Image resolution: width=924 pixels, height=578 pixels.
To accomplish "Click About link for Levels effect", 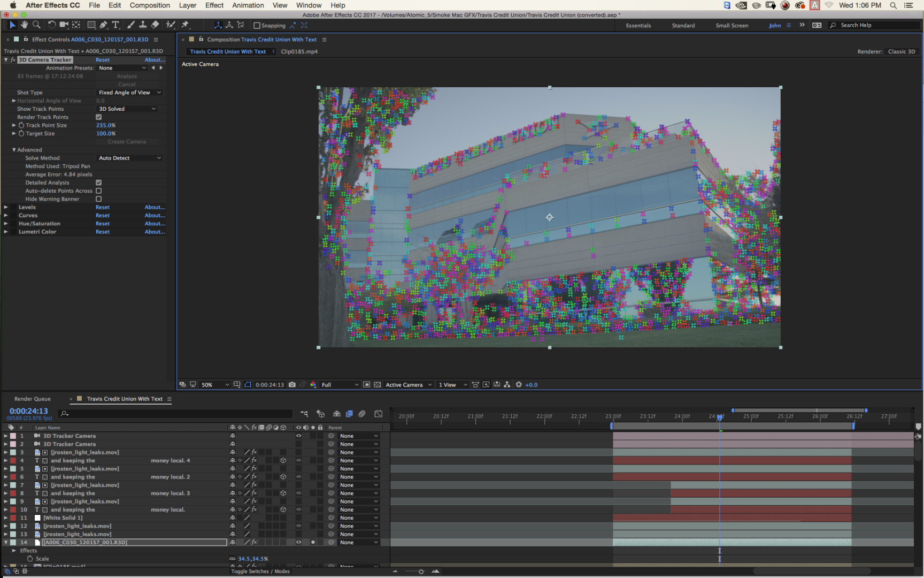I will [x=155, y=208].
